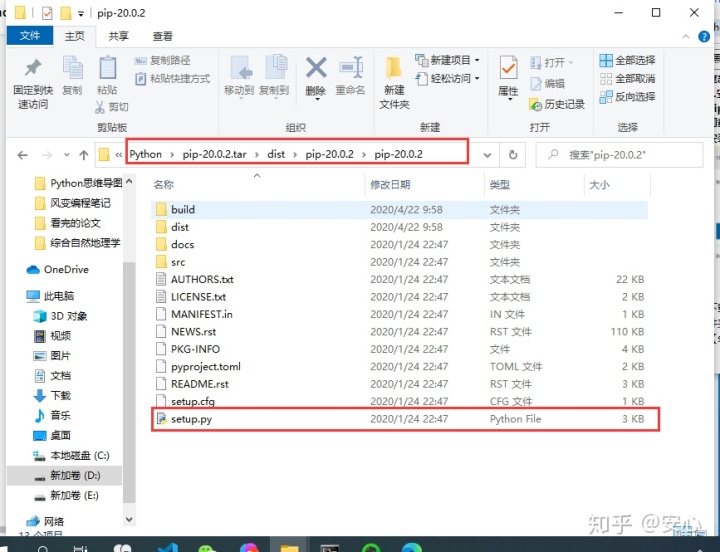Pin folder to Quick Access
This screenshot has width=720, height=552.
[x=33, y=83]
